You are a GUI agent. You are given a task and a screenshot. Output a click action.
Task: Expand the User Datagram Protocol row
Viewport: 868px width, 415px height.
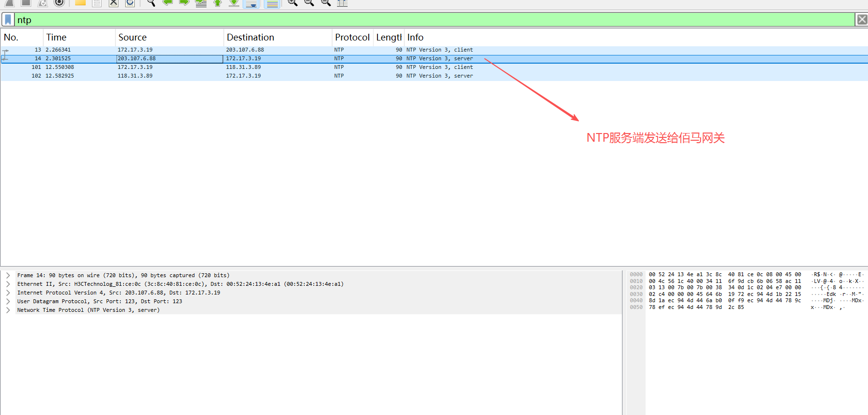click(x=8, y=302)
